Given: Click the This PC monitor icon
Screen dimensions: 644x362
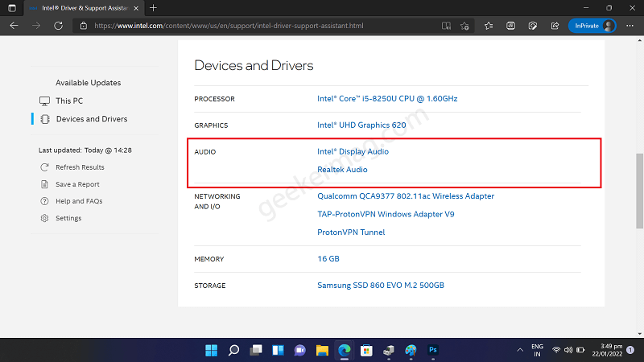Looking at the screenshot, I should coord(44,101).
